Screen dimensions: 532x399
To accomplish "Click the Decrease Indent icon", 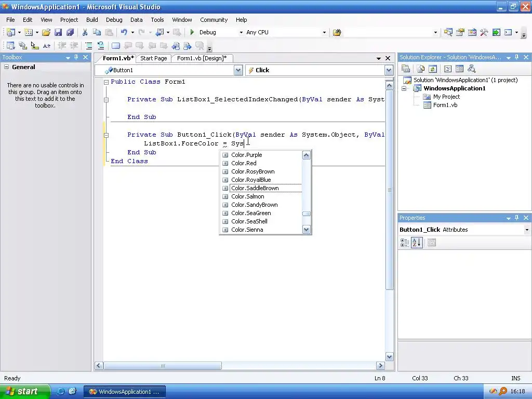I will pyautogui.click(x=62, y=46).
